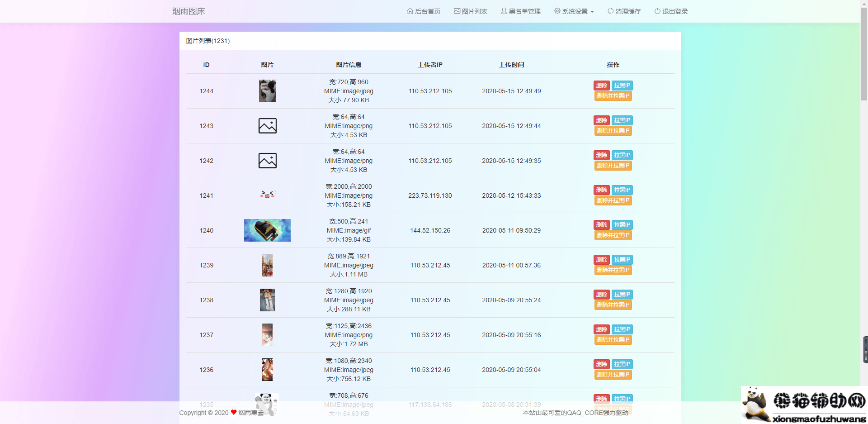
Task: Blacklist IP for image 1236
Action: tap(622, 364)
